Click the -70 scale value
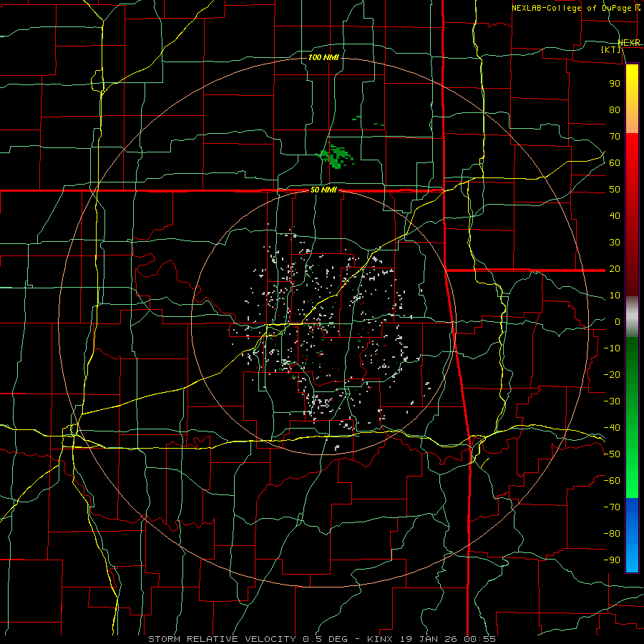Viewport: 644px width, 644px height. (612, 507)
